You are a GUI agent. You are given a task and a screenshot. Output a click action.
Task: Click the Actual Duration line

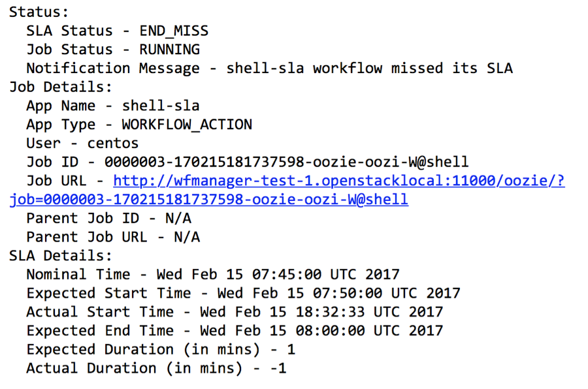point(156,368)
